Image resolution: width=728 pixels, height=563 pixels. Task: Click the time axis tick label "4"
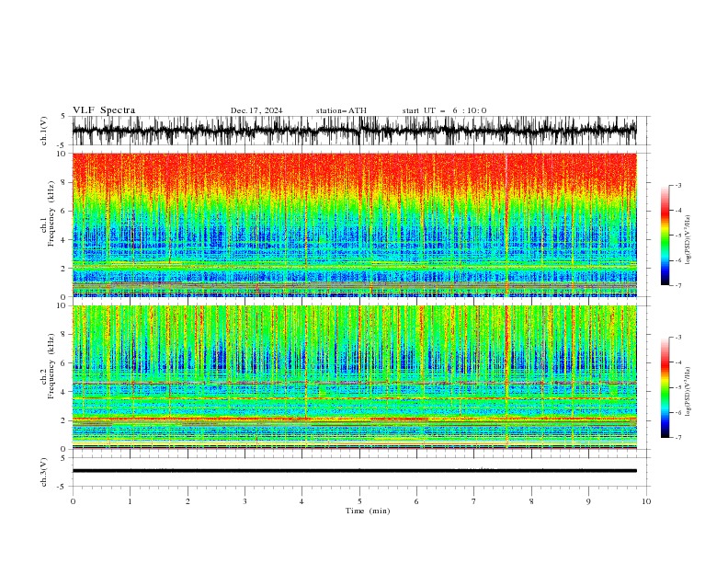(x=301, y=501)
